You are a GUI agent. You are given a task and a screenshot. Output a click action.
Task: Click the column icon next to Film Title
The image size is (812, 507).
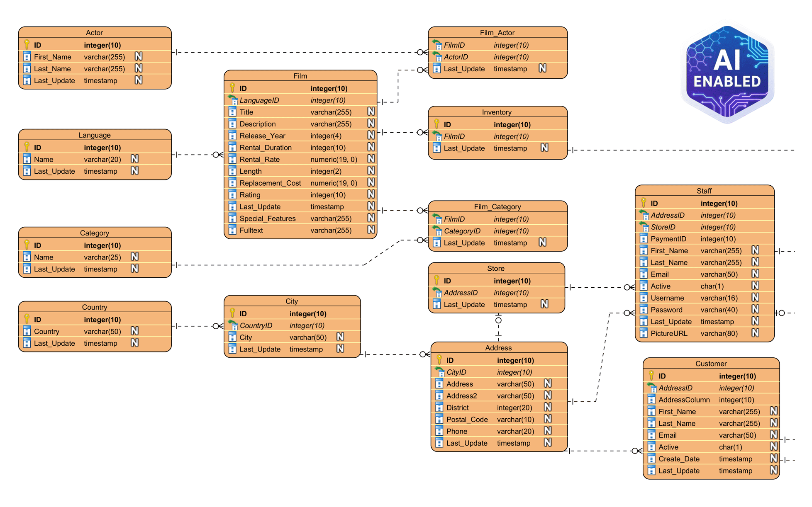[x=233, y=112]
